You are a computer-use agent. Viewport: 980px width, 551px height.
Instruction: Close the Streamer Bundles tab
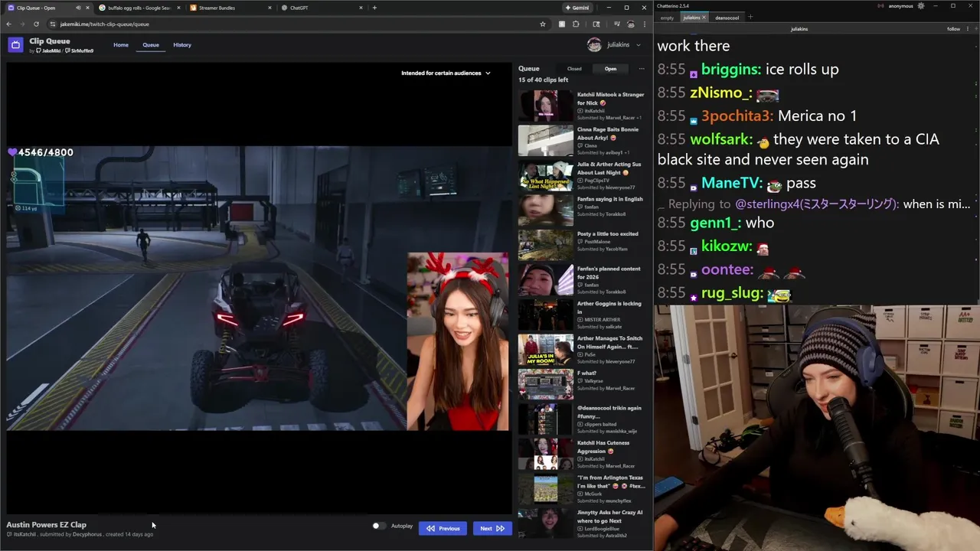(269, 8)
